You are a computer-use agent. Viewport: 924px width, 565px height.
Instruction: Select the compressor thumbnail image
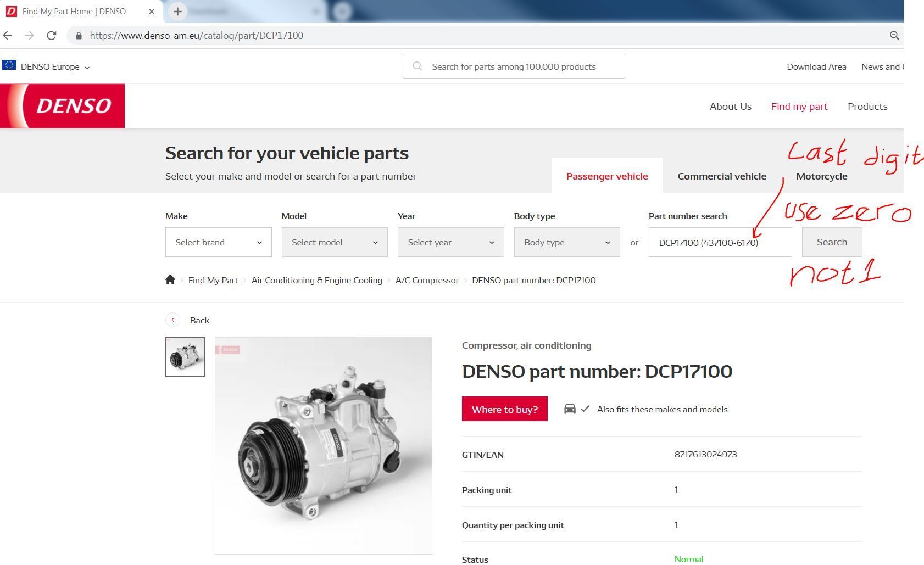point(185,357)
